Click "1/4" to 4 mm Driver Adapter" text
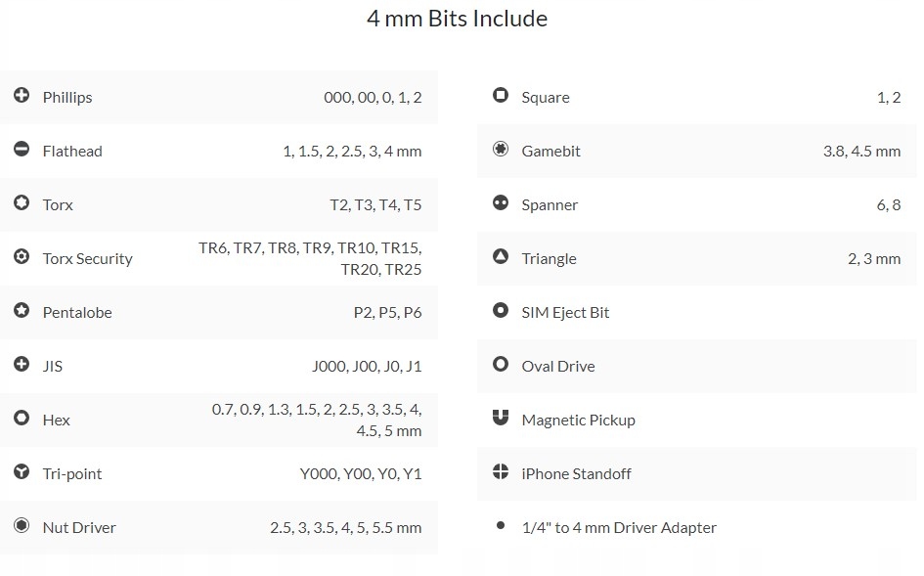 tap(619, 527)
